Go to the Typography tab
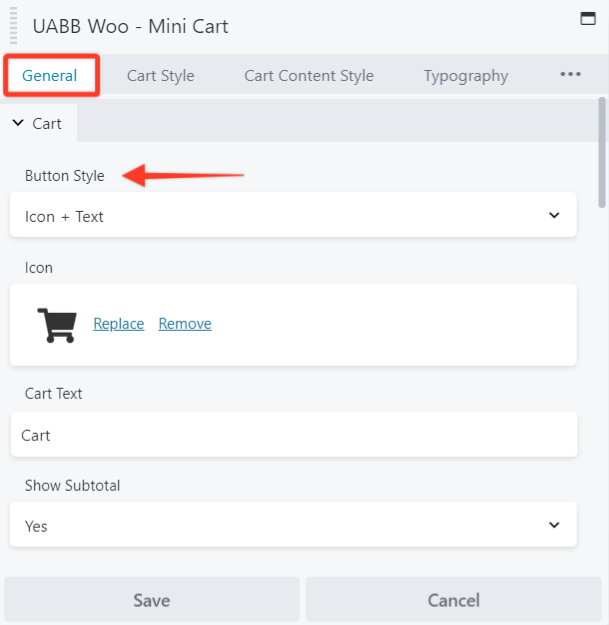 click(465, 75)
